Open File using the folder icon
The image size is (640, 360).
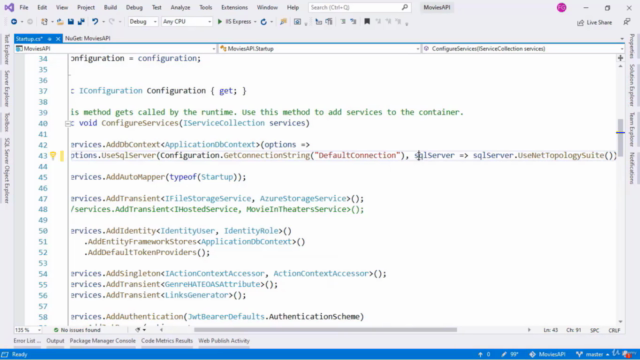point(60,22)
